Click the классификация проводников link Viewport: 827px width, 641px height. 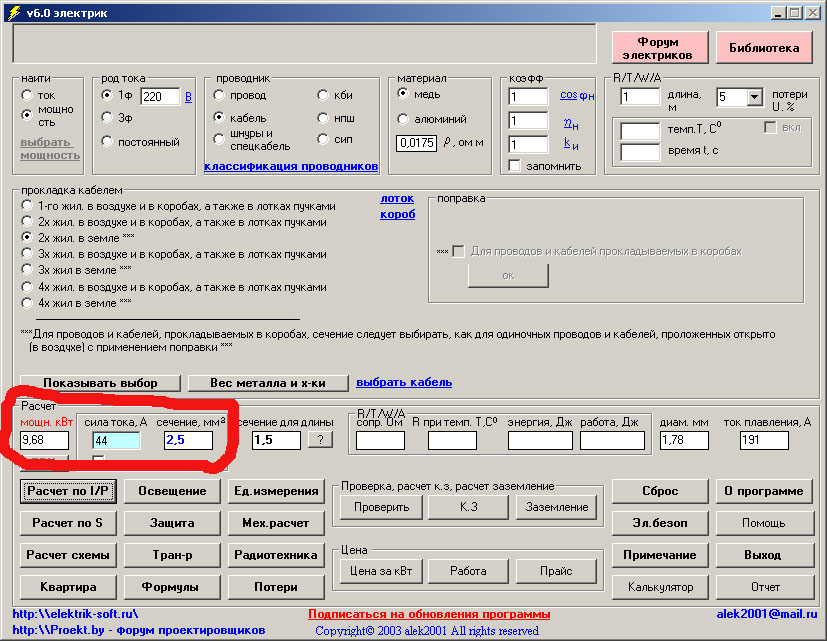tap(291, 166)
